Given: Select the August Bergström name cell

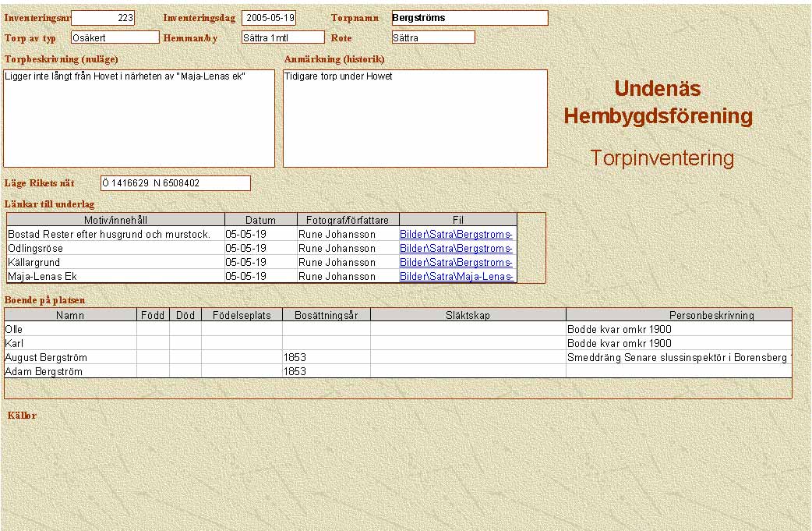Looking at the screenshot, I should click(x=70, y=357).
